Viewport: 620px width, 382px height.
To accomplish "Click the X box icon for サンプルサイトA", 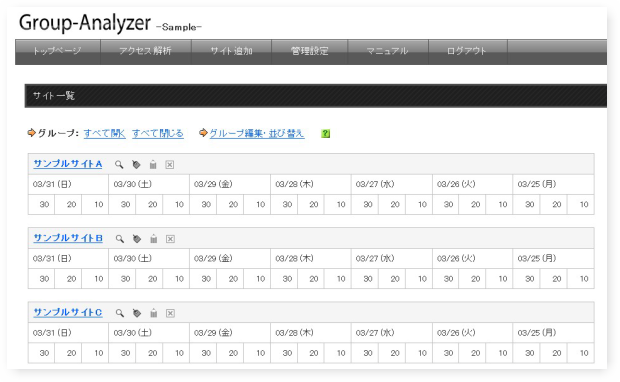I will (170, 165).
